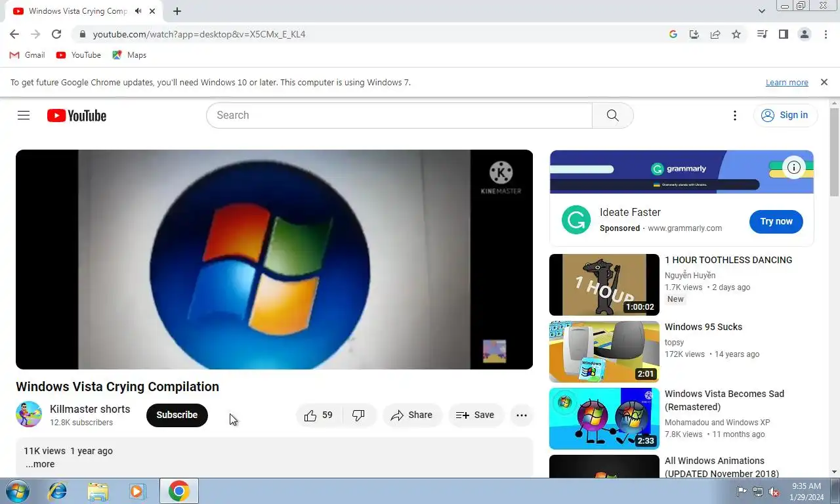Click the browser forward arrow
The height and width of the screenshot is (504, 840).
pos(35,34)
